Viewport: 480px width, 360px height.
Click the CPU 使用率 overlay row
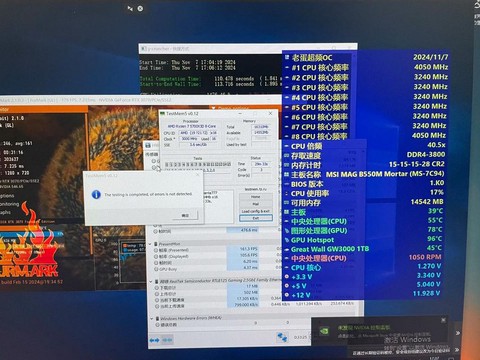click(363, 193)
